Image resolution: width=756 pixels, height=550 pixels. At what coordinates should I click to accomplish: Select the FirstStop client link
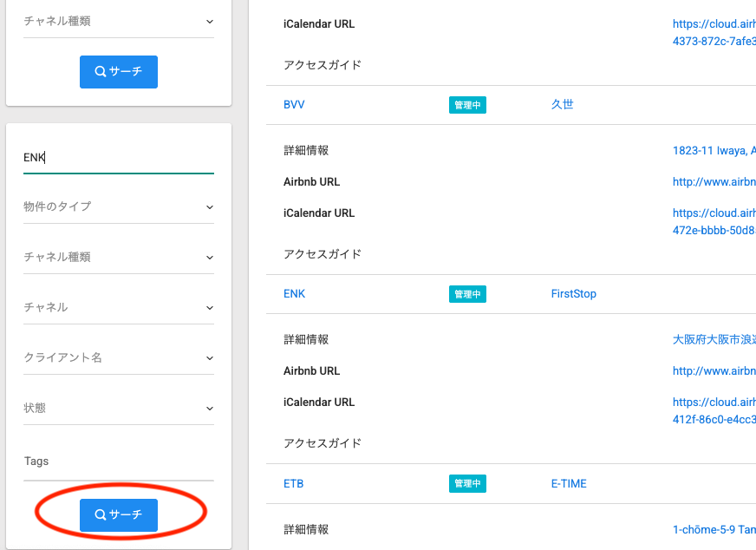(573, 294)
